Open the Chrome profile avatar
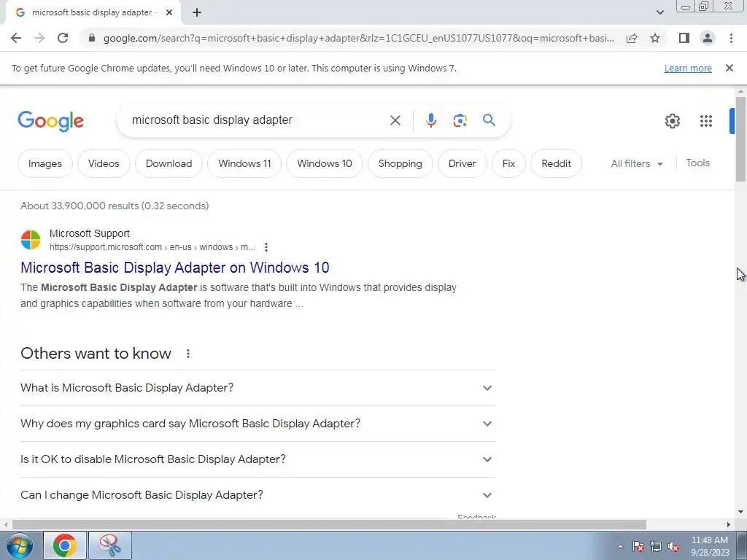Screen dimensions: 747x560 pyautogui.click(x=708, y=38)
